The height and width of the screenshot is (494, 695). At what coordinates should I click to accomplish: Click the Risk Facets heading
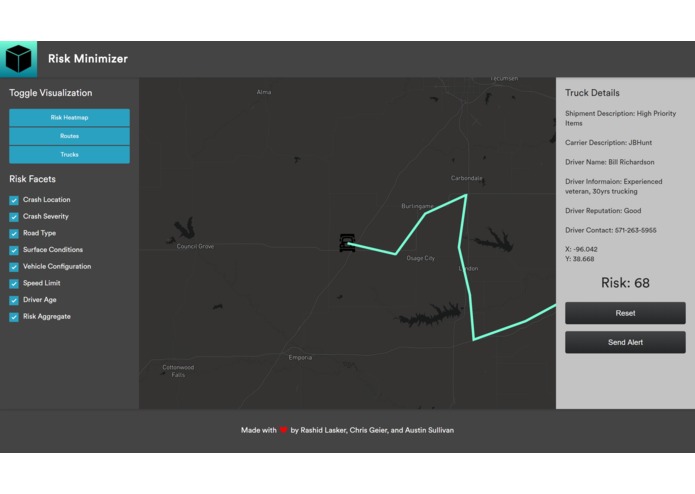click(x=32, y=179)
